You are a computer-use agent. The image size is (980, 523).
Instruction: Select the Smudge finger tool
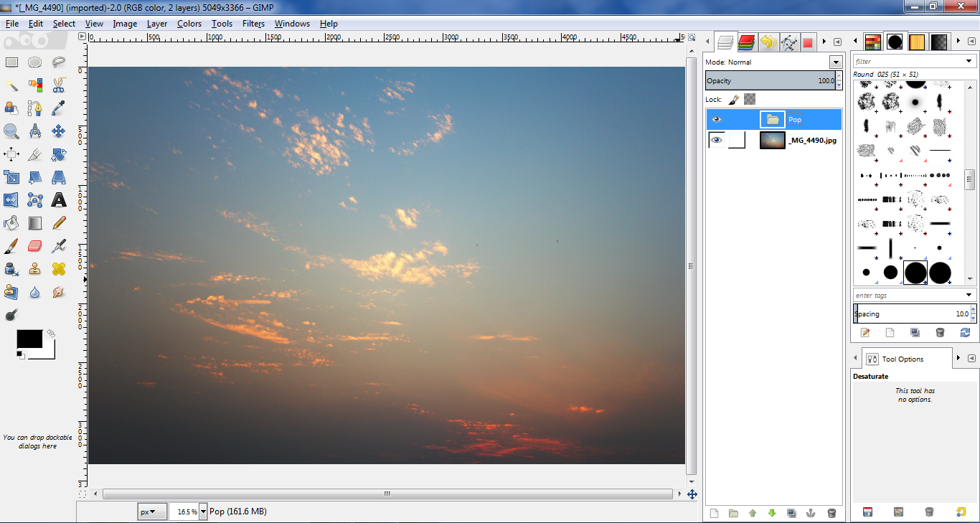59,292
